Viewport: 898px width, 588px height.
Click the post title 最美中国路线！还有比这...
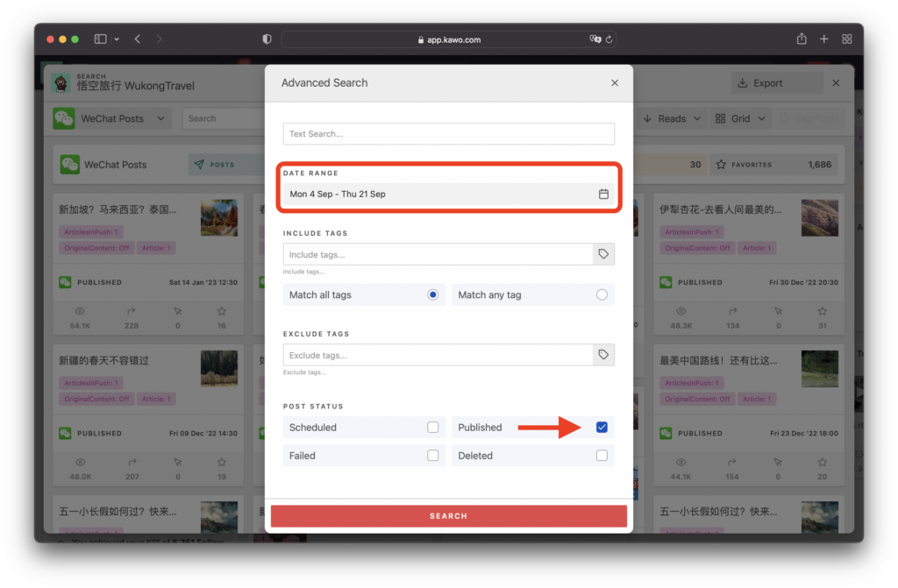[x=718, y=361]
